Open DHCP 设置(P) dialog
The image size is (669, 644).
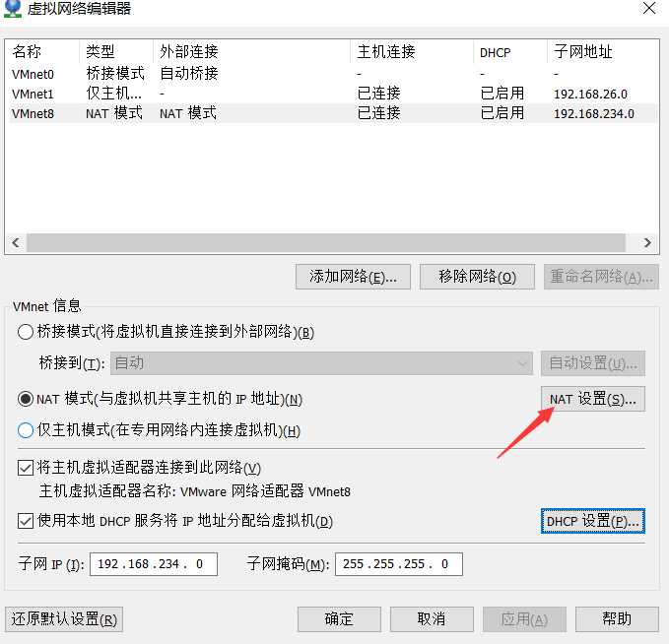592,521
